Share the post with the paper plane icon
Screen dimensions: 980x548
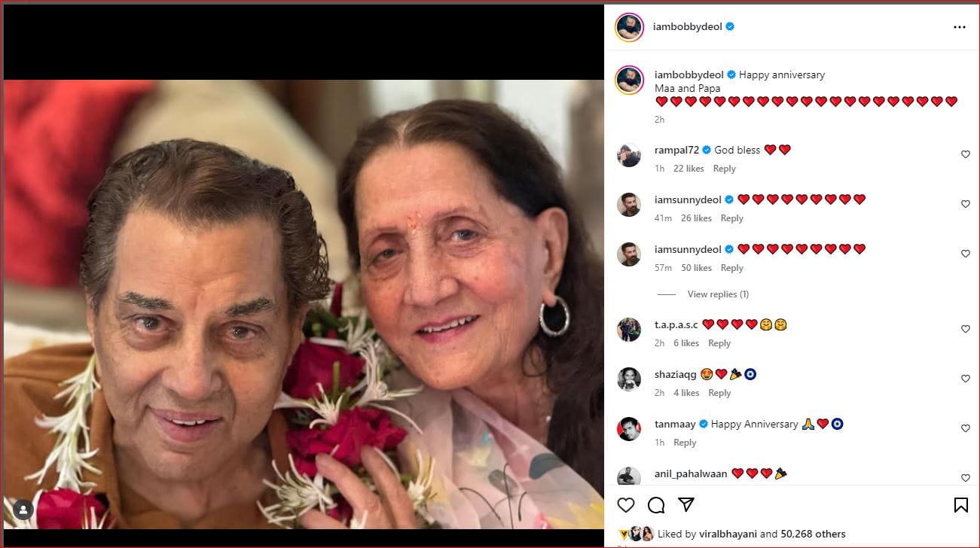[x=686, y=505]
